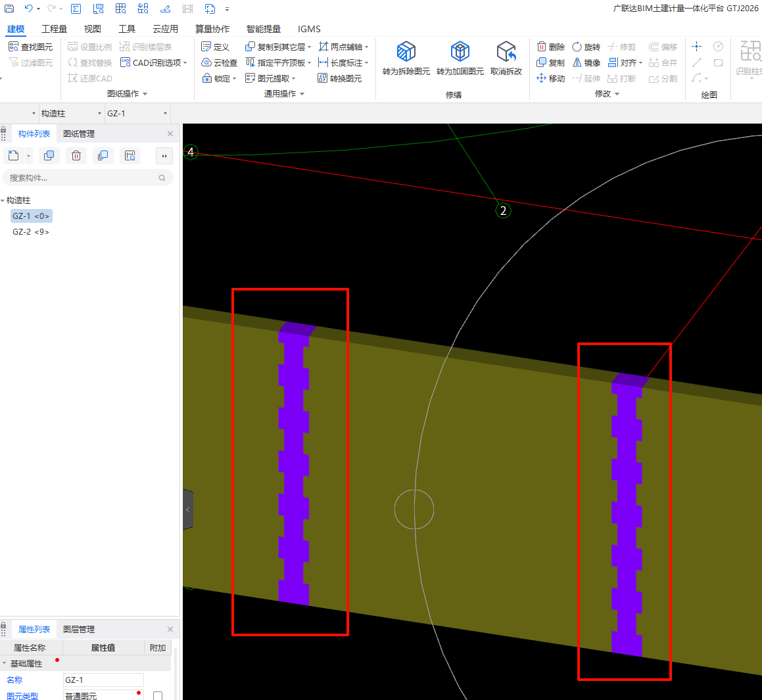Expand the 修改 group dropdown
Image resolution: width=762 pixels, height=700 pixels.
617,94
